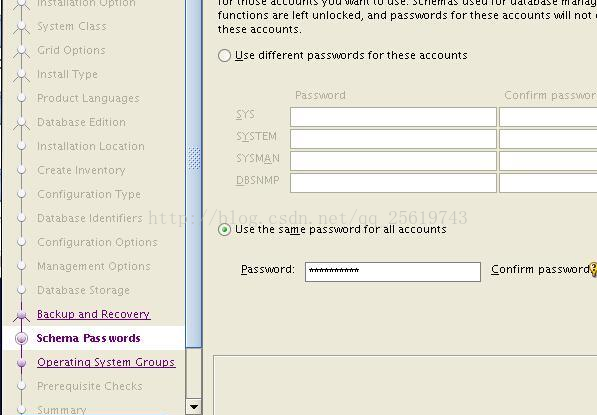Click the SYSTEM password field
597x415 pixels.
click(393, 139)
